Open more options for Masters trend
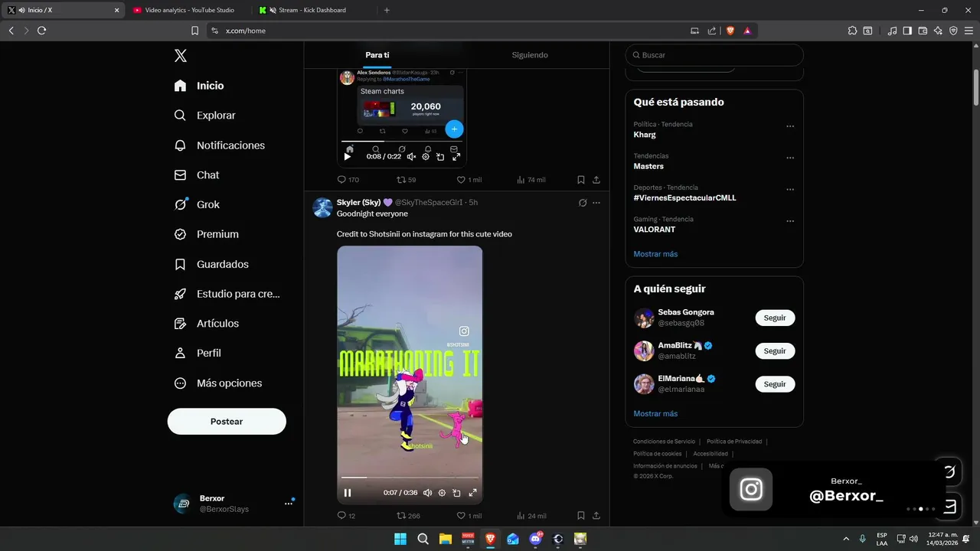 (x=790, y=158)
